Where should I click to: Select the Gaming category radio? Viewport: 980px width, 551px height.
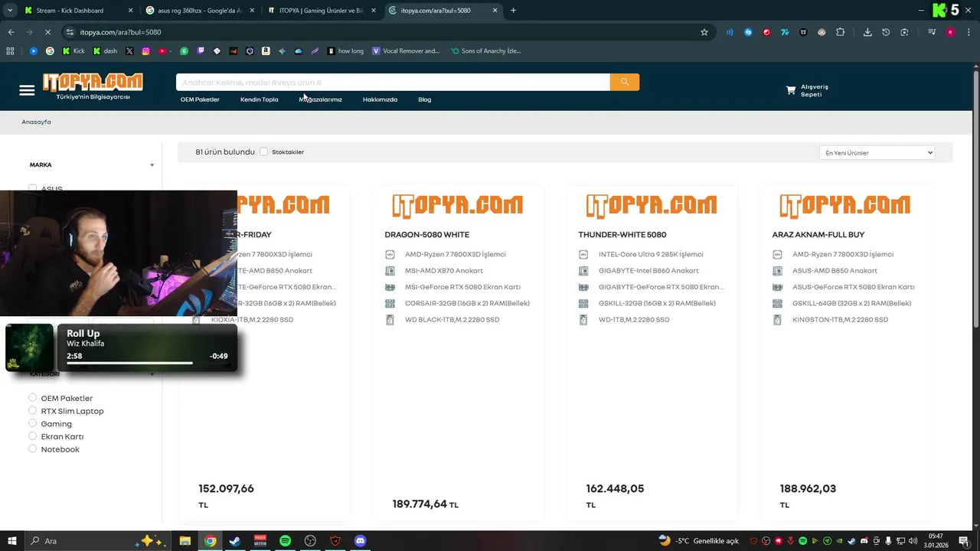pos(33,423)
